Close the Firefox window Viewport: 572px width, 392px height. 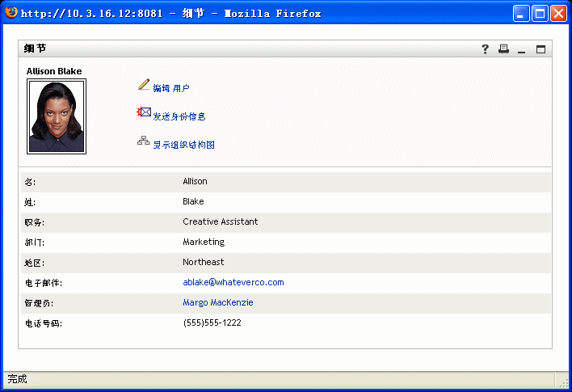point(558,14)
